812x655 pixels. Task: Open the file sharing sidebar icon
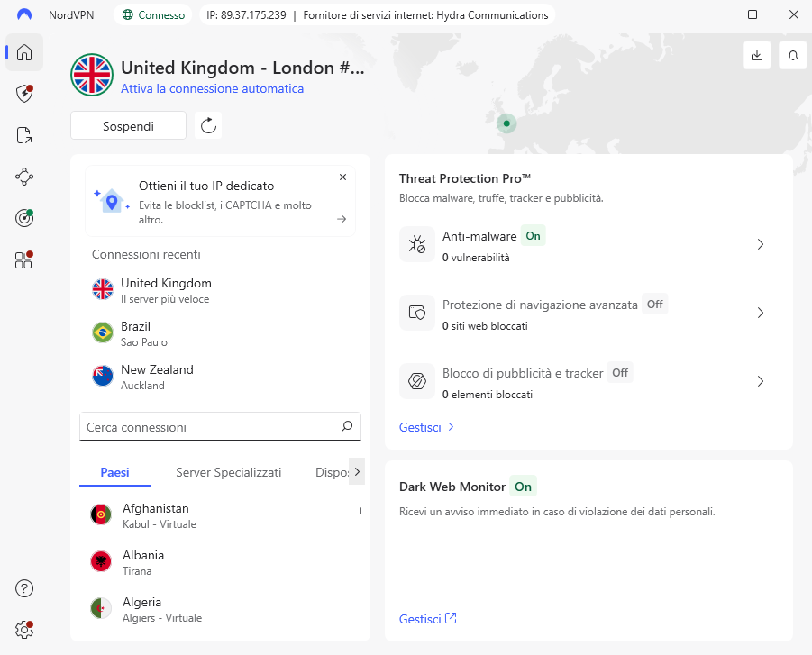pos(24,135)
